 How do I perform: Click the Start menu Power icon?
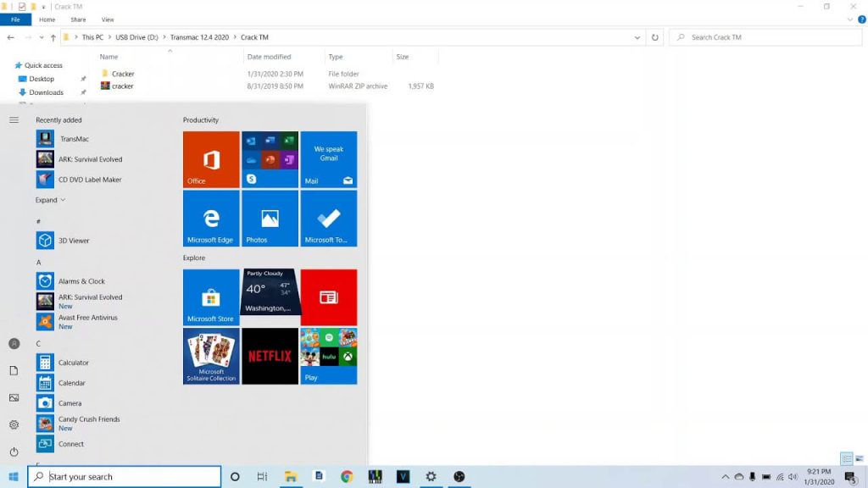tap(14, 452)
